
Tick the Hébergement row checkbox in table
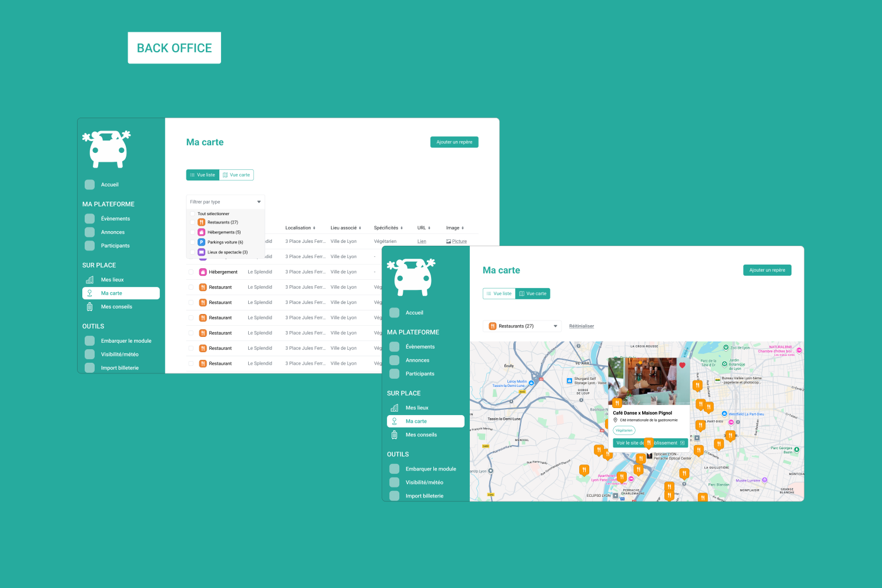tap(191, 272)
